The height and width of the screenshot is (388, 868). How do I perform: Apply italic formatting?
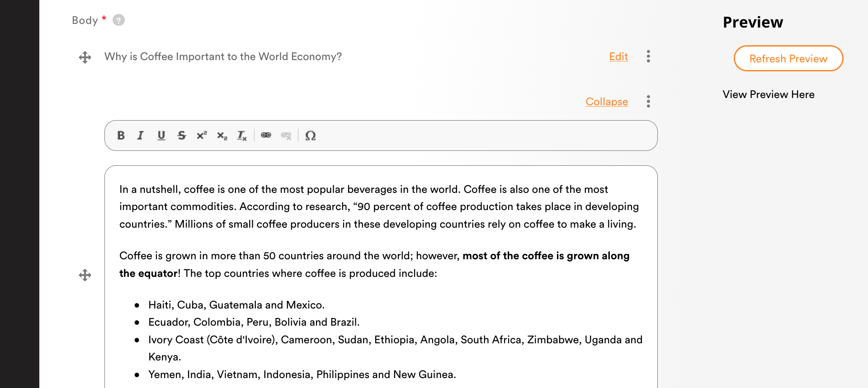tap(141, 136)
